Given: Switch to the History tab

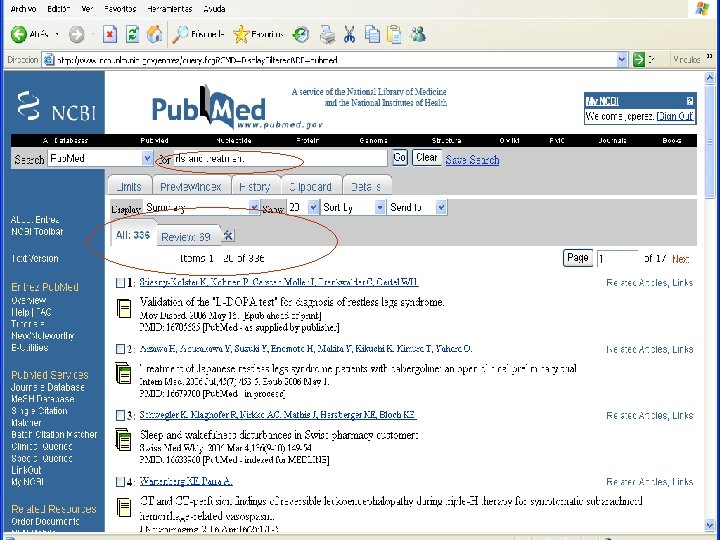Looking at the screenshot, I should (x=255, y=186).
